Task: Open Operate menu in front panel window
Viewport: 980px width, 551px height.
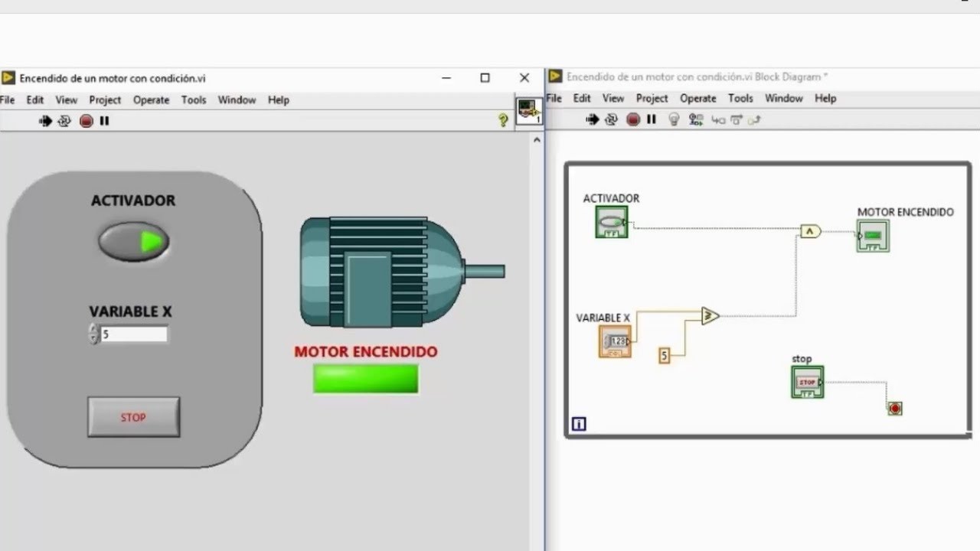Action: pos(151,99)
